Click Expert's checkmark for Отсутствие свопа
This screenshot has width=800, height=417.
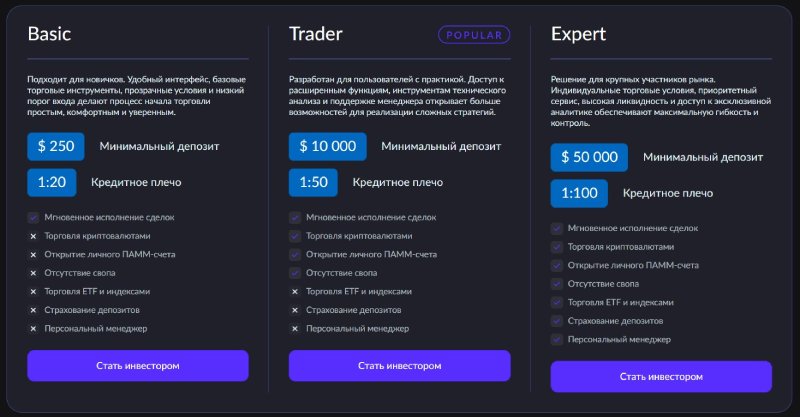click(x=557, y=284)
